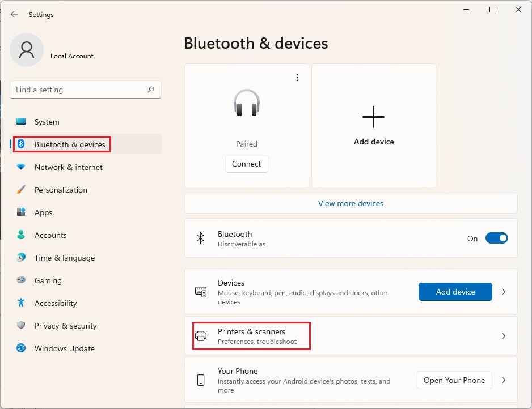Click the Local Account profile avatar
The width and height of the screenshot is (532, 409).
(x=27, y=50)
